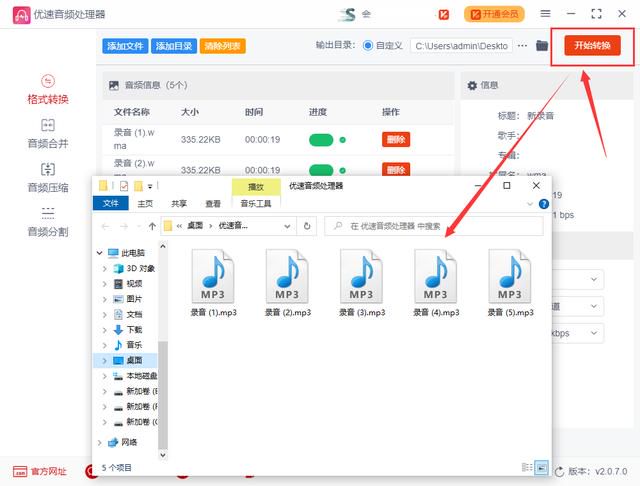
Task: Open the quick access toolbar dropdown arrow
Action: pyautogui.click(x=150, y=187)
